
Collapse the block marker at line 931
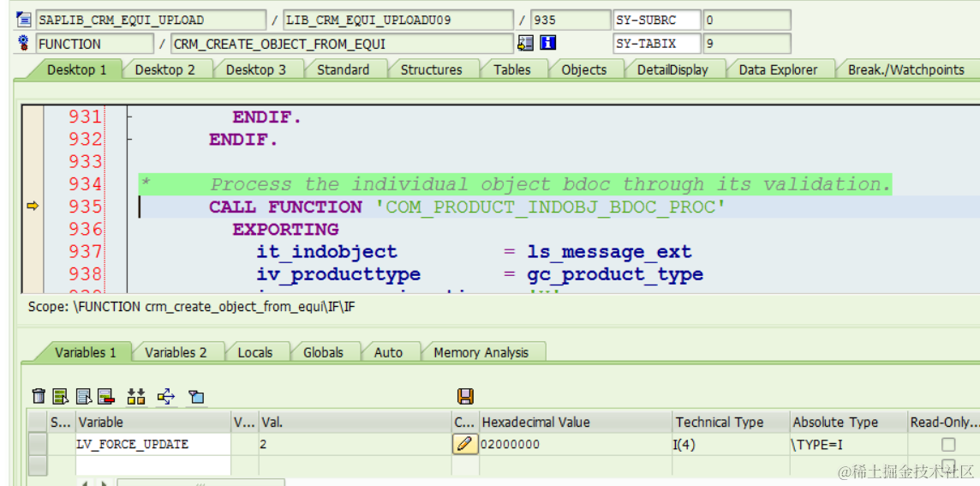point(129,117)
